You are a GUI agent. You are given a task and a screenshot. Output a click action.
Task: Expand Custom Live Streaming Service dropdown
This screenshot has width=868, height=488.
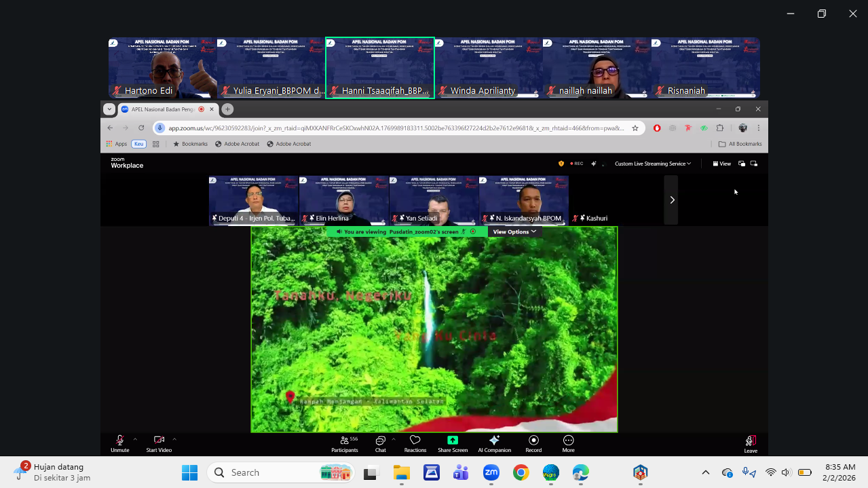pyautogui.click(x=653, y=164)
